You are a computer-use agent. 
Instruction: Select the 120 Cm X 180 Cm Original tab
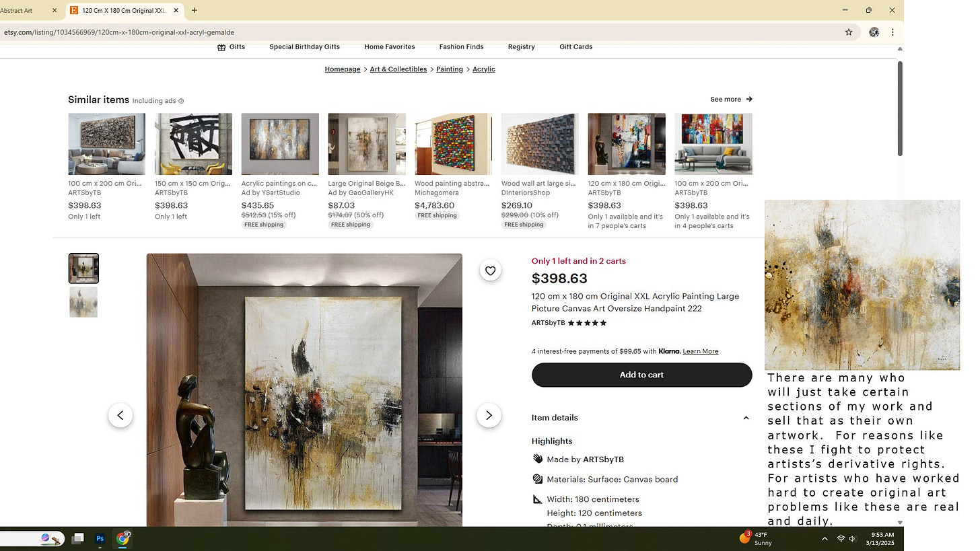tap(123, 11)
